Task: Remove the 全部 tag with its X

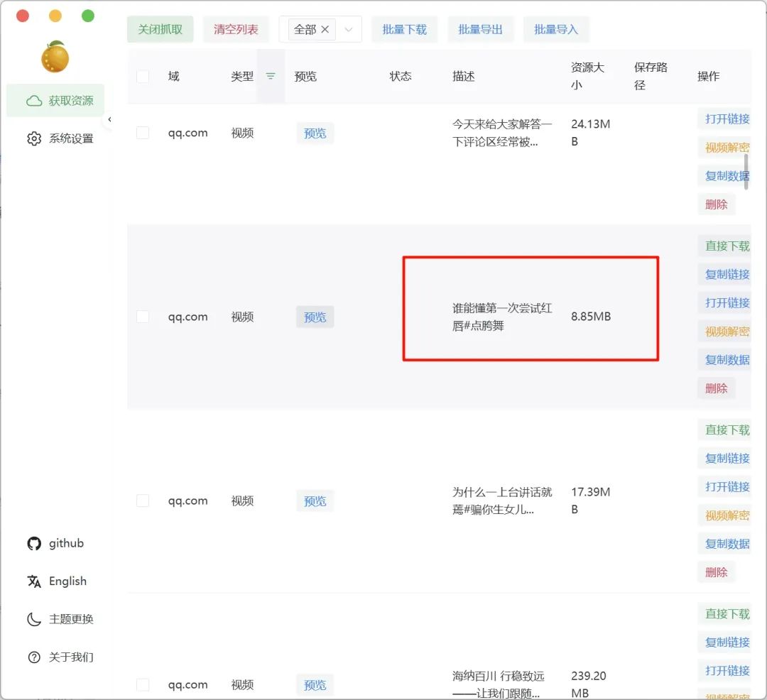Action: click(325, 29)
